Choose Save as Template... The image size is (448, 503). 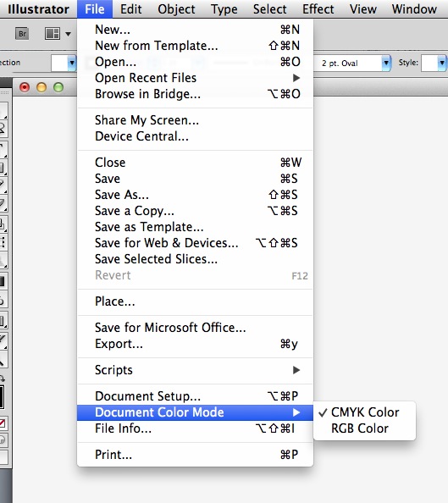[x=195, y=226]
